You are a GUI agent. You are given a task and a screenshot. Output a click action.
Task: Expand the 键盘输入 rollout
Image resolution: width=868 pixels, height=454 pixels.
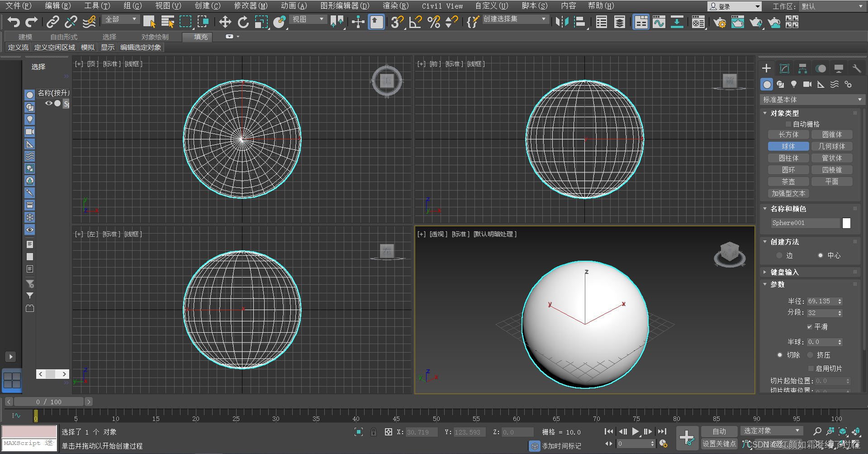[x=784, y=272]
